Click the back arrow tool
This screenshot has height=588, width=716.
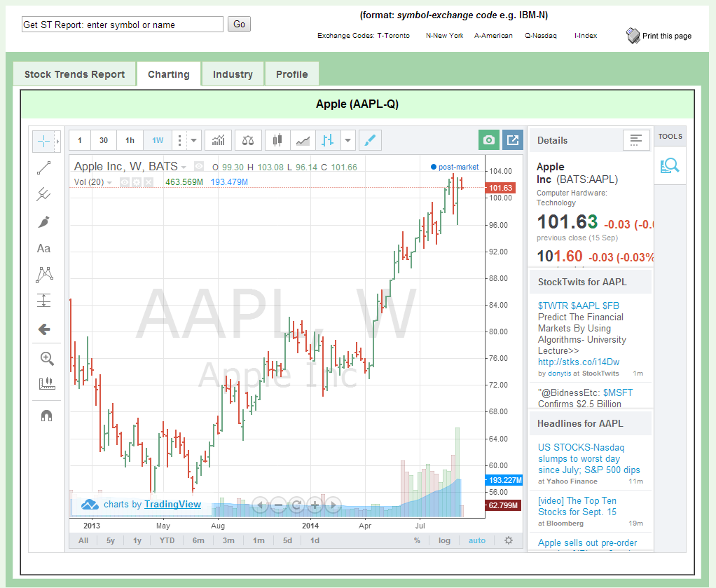[44, 329]
